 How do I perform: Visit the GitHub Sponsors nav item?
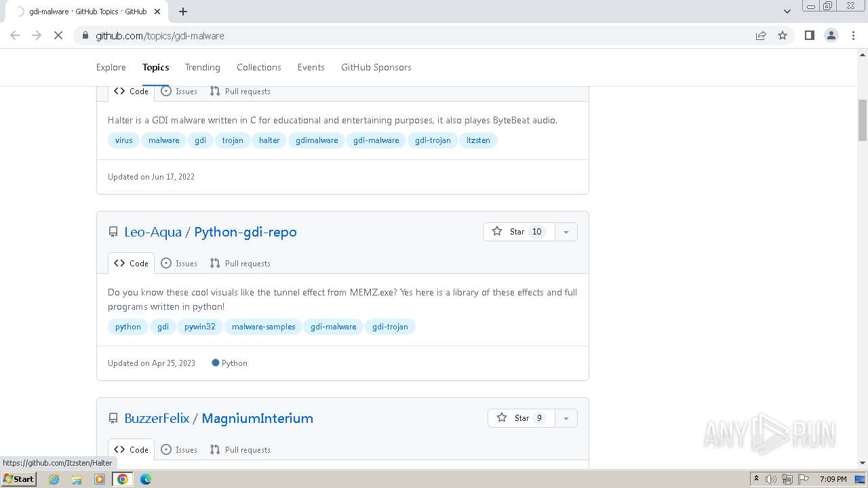(376, 67)
